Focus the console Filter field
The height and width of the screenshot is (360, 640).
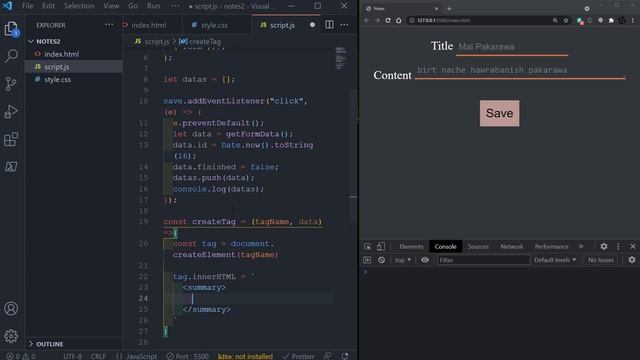click(483, 260)
